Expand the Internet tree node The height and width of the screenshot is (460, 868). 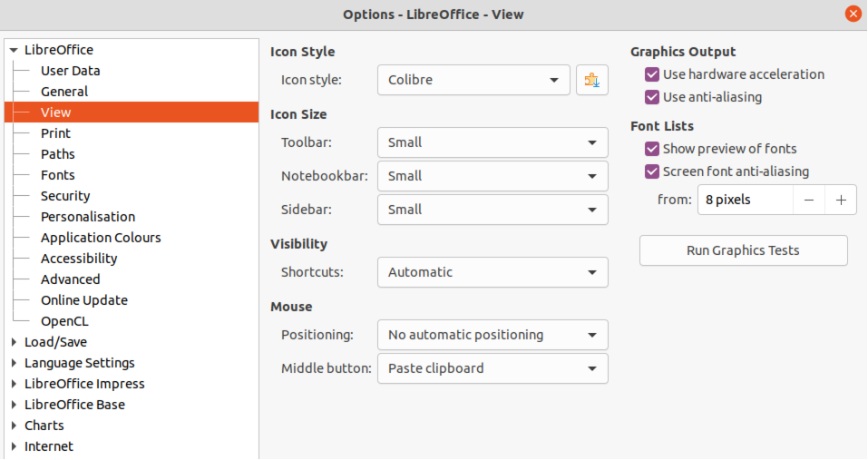pyautogui.click(x=14, y=446)
